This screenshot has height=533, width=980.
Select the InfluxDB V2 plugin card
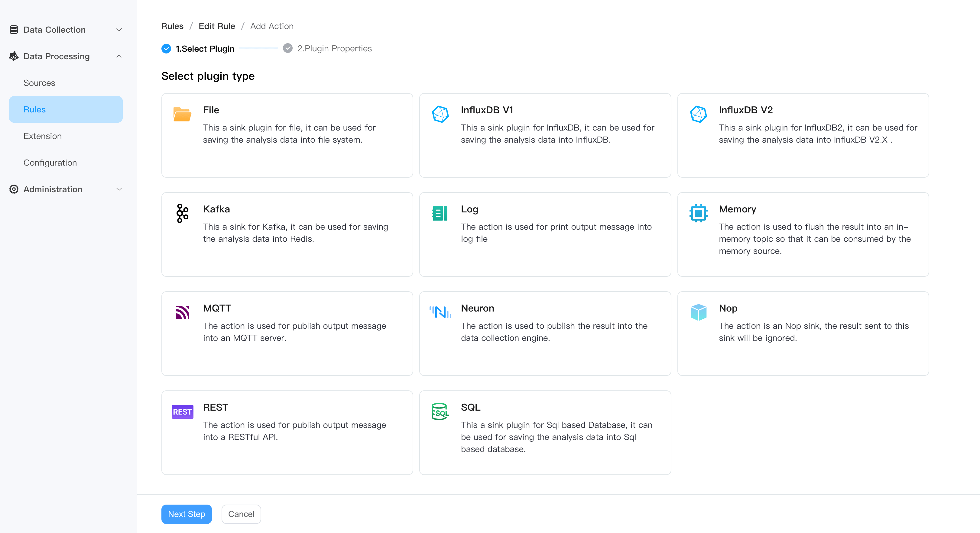point(803,135)
